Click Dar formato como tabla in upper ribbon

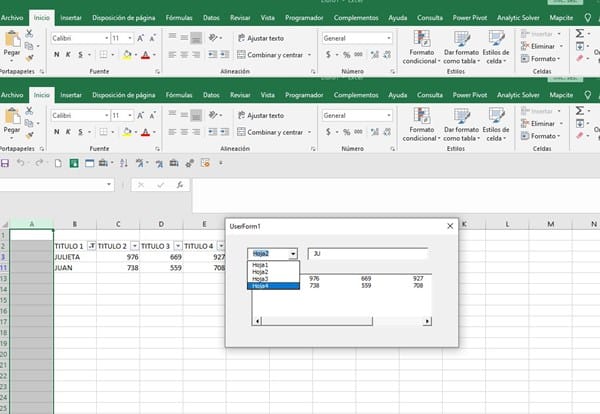pyautogui.click(x=461, y=46)
